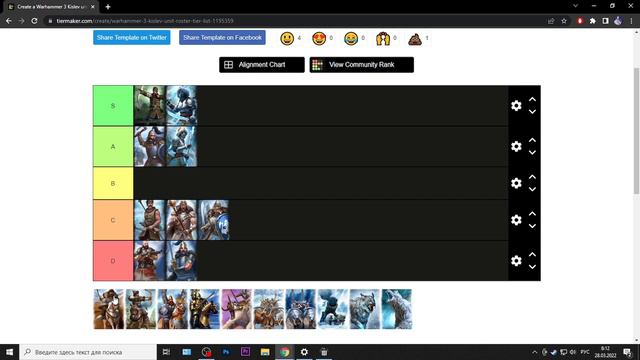
Task: View Community Rank
Action: click(361, 64)
